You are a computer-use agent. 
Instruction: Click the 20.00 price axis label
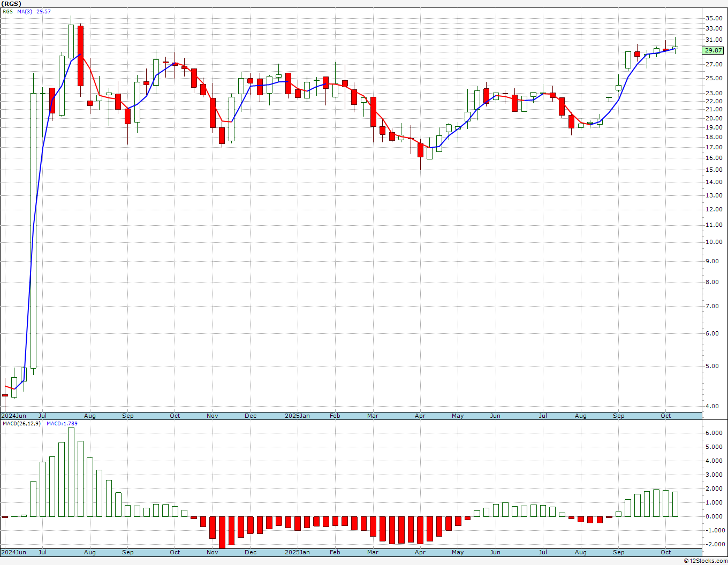pyautogui.click(x=714, y=118)
